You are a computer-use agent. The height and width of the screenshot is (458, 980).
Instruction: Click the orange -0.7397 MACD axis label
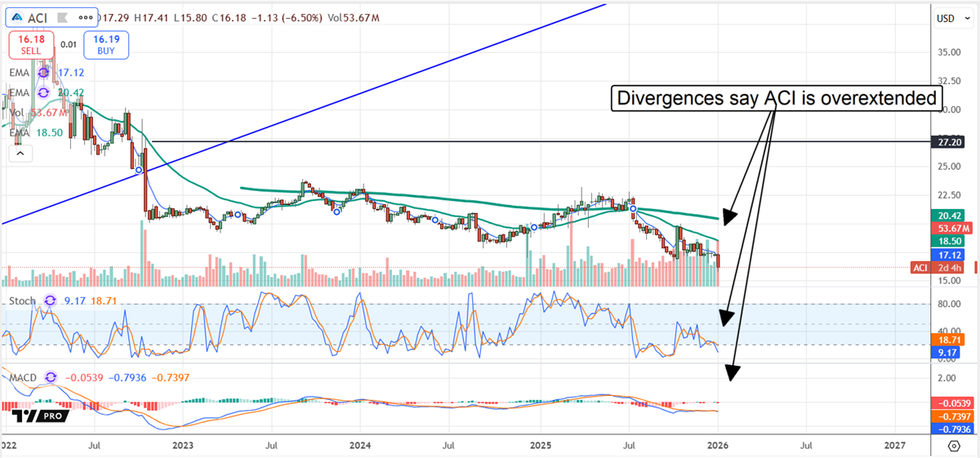(951, 416)
